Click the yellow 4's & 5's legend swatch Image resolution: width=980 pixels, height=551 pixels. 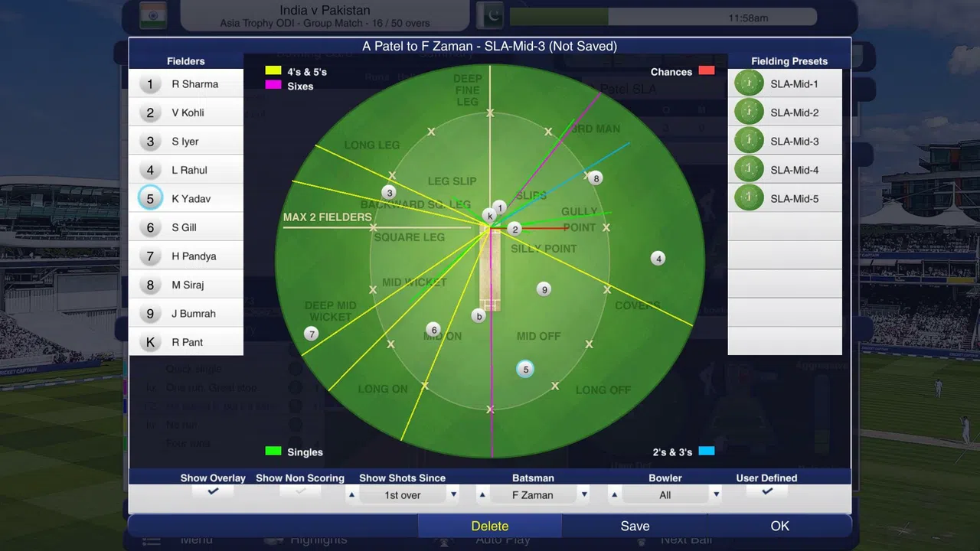click(x=273, y=71)
